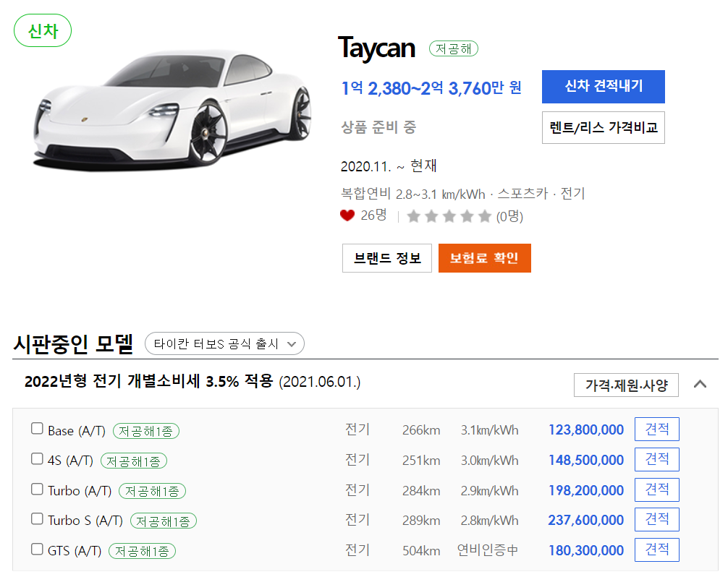Click the red heart like icon
The image size is (728, 577).
[x=347, y=215]
